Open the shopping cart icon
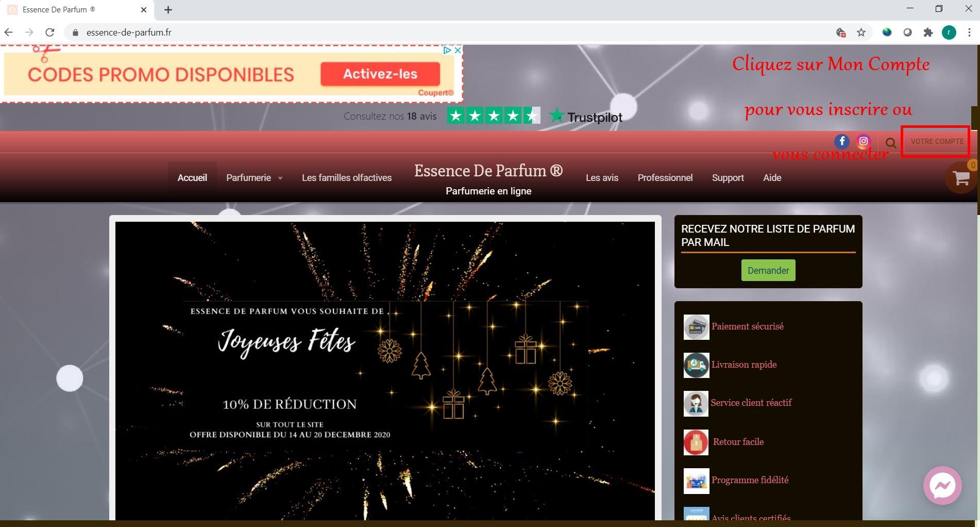 tap(961, 178)
